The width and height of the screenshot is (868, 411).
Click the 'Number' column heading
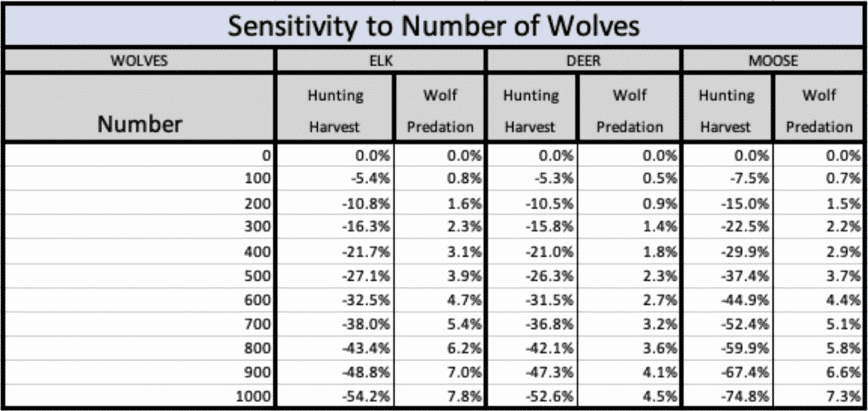140,125
